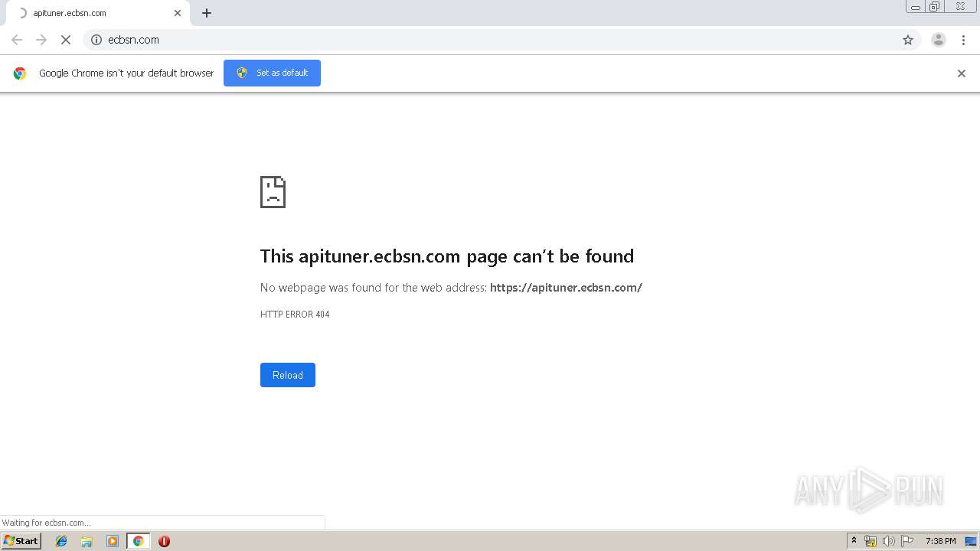Open Action Center flag icon
This screenshot has width=980, height=551.
pyautogui.click(x=907, y=541)
